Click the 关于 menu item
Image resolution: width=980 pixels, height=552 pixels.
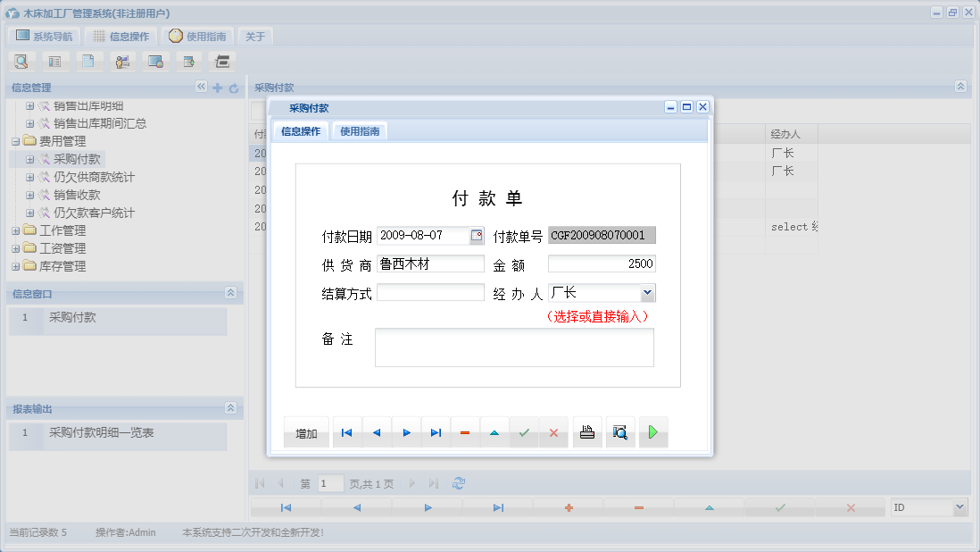[253, 36]
